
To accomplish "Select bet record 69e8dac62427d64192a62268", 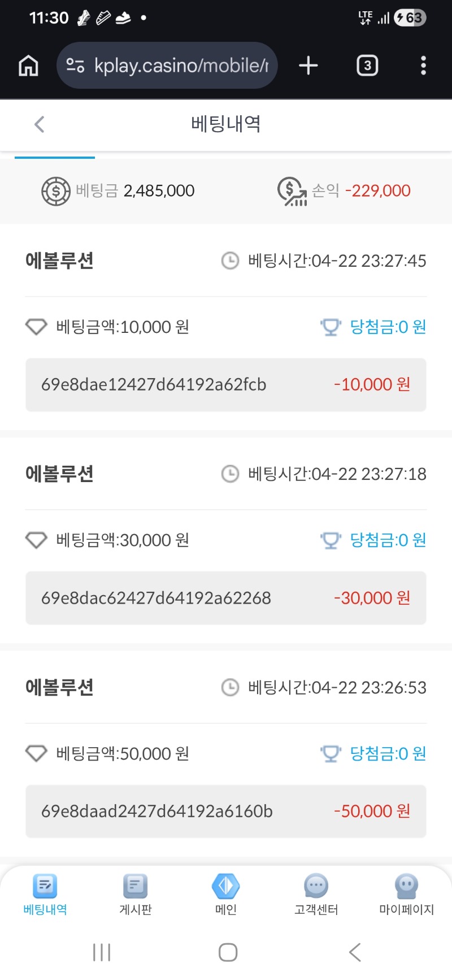I will 156,598.
